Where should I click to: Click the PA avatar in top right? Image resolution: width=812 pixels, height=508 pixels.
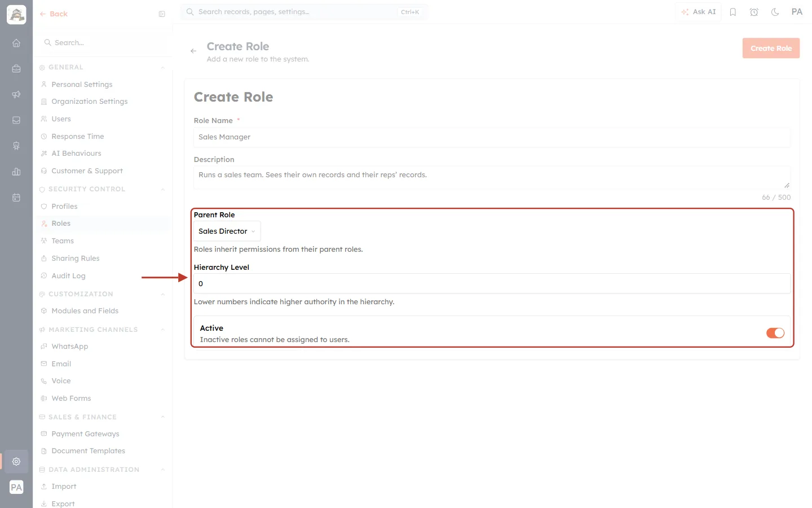point(797,12)
